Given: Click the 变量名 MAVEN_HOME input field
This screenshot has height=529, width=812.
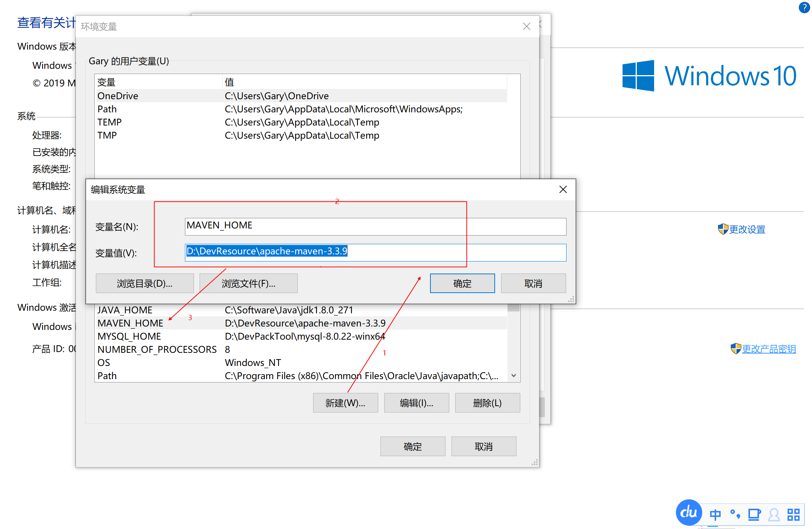Looking at the screenshot, I should coord(375,227).
